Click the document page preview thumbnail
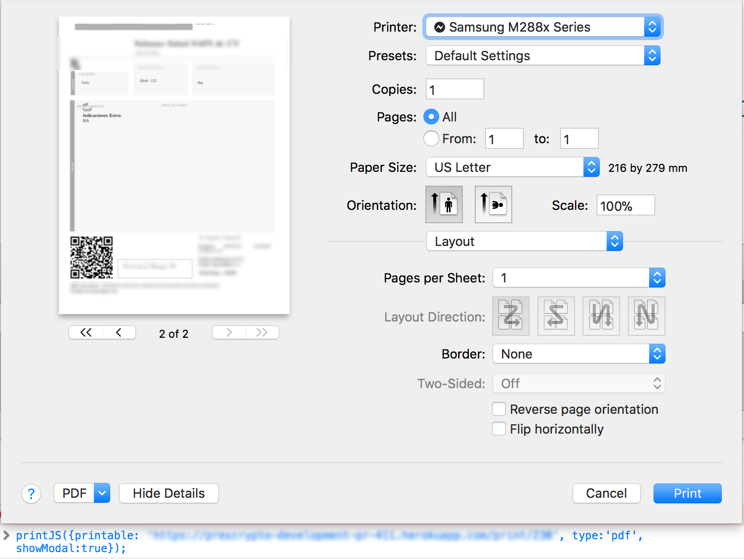744x560 pixels. (x=174, y=165)
